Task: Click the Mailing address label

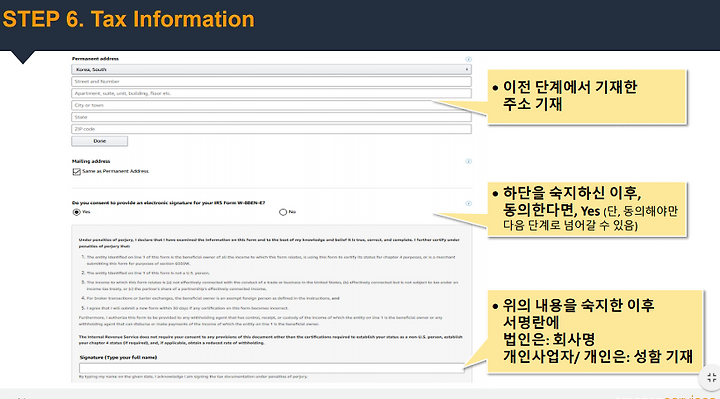Action: pos(91,161)
